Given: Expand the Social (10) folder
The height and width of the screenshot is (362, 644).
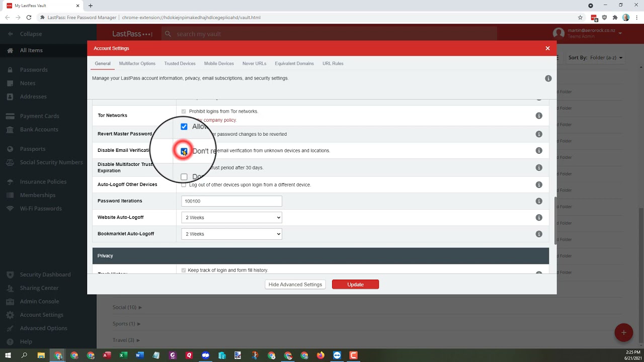Looking at the screenshot, I should click(x=127, y=307).
